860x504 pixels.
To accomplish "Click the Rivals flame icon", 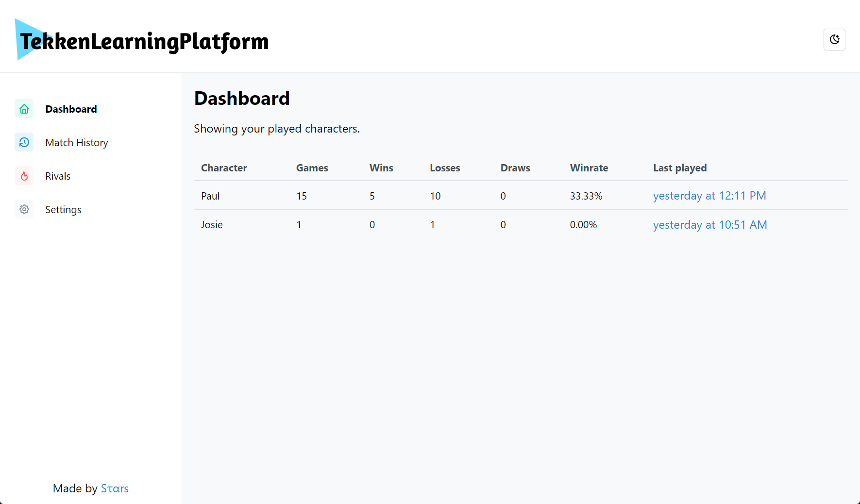I will pyautogui.click(x=24, y=176).
